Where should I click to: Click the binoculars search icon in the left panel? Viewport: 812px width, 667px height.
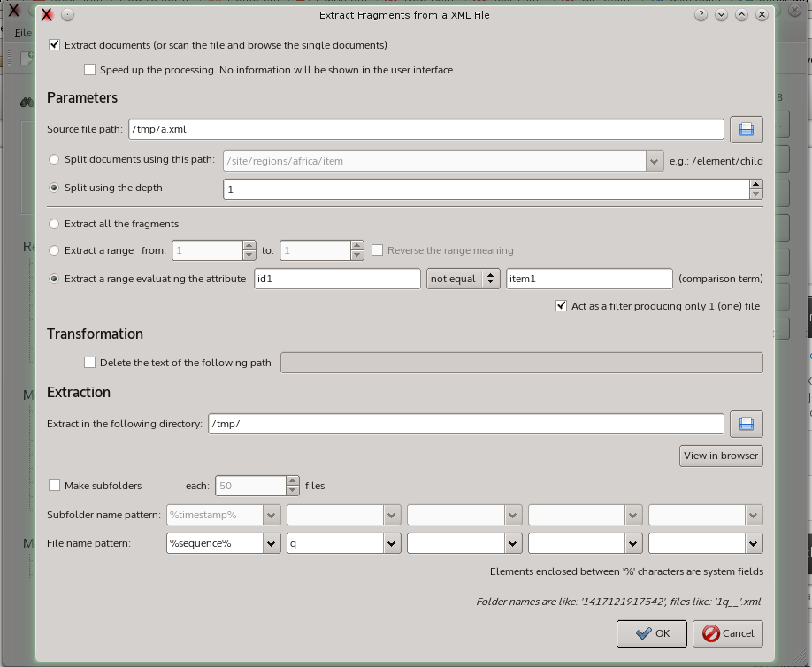[x=27, y=103]
